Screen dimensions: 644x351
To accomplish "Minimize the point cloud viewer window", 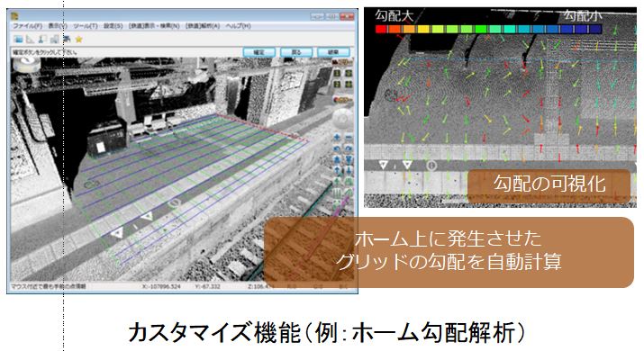I will point(317,16).
